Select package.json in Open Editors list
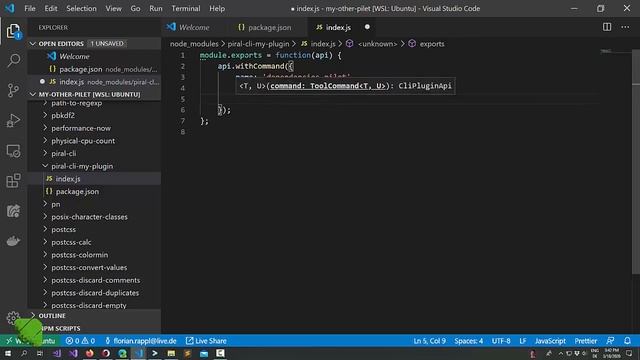The image size is (640, 360). click(x=80, y=69)
